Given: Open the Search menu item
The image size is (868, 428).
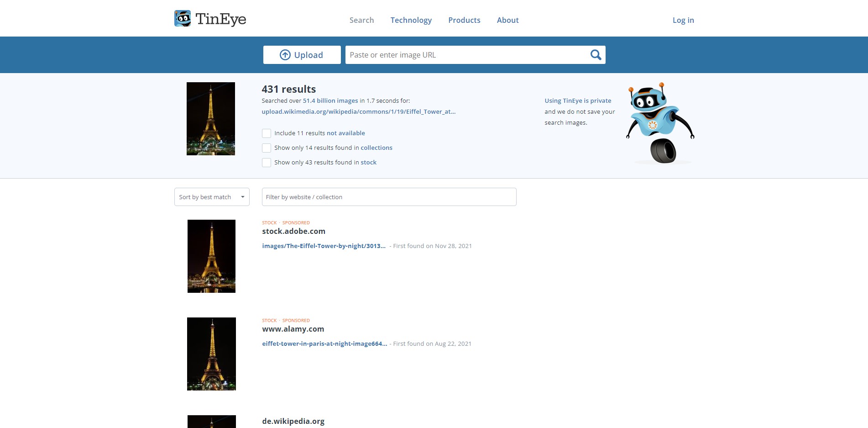Looking at the screenshot, I should 361,20.
